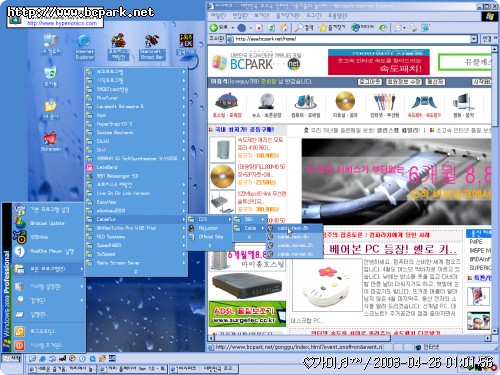
Task: Open Favorites star in IE toolbar
Action: [x=322, y=28]
